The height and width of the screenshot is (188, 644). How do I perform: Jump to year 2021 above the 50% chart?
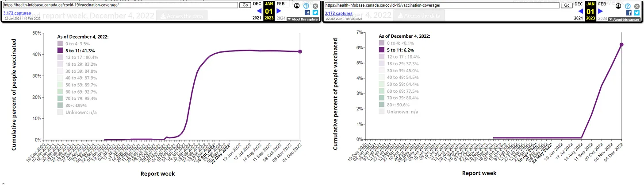coord(257,19)
